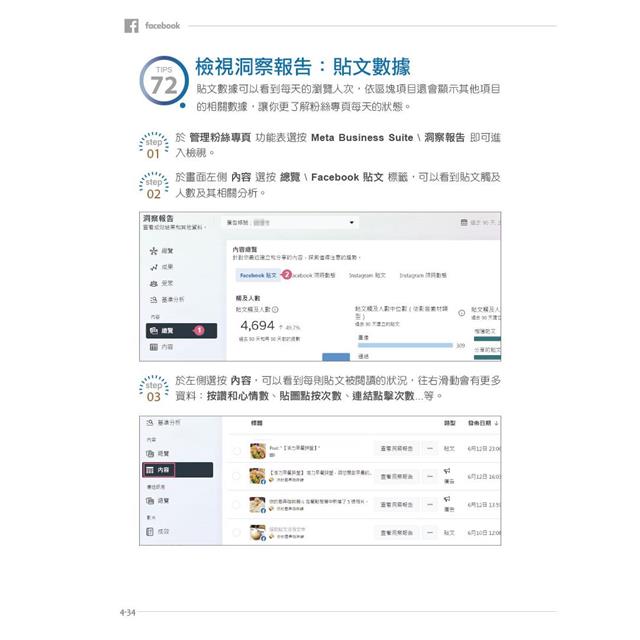Click the account selector dropdown arrow

pos(351,222)
